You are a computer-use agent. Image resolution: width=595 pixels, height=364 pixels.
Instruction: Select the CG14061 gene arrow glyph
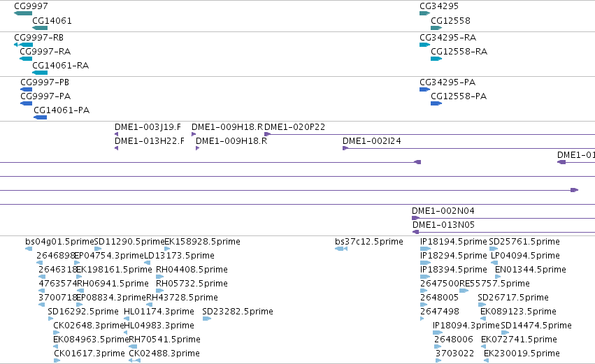point(40,28)
